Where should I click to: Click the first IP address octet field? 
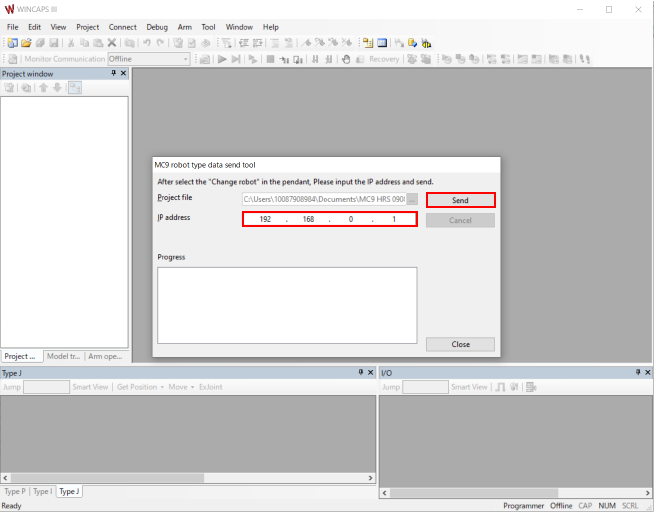pyautogui.click(x=265, y=219)
